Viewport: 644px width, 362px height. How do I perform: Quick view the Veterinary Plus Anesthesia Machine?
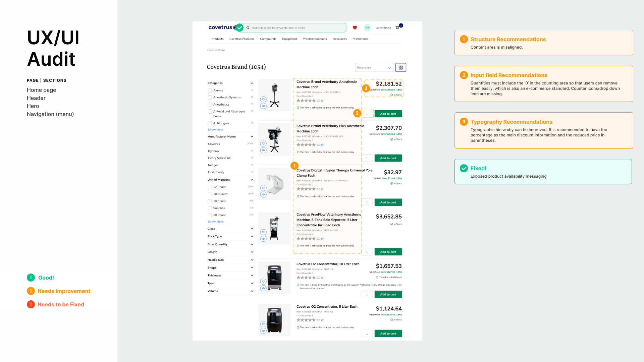coord(263,150)
